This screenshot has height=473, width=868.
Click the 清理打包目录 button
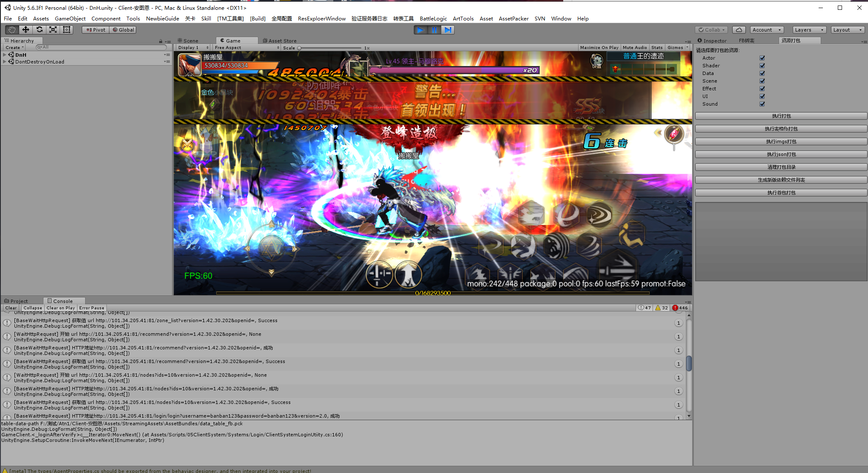pos(781,167)
